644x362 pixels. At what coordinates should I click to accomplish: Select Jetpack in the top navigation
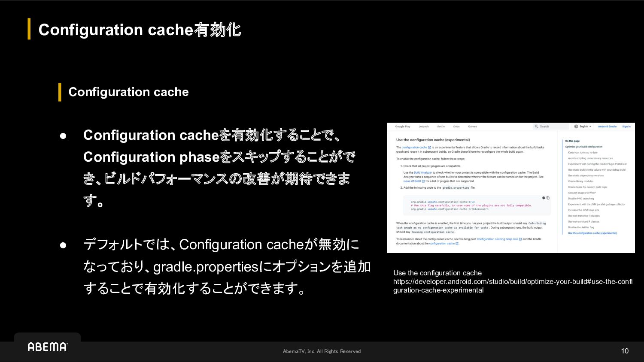coord(424,127)
